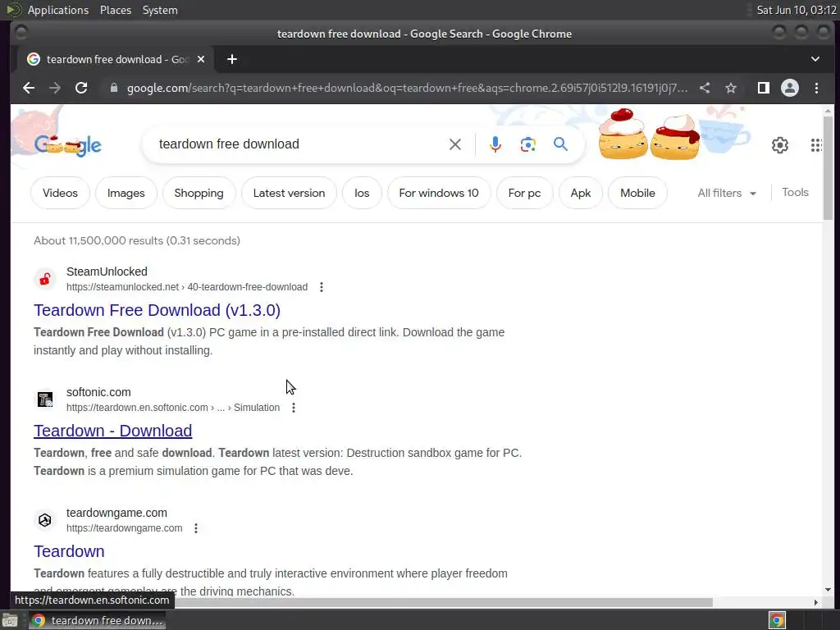Open the Chrome profile avatar
The image size is (840, 630).
790,88
